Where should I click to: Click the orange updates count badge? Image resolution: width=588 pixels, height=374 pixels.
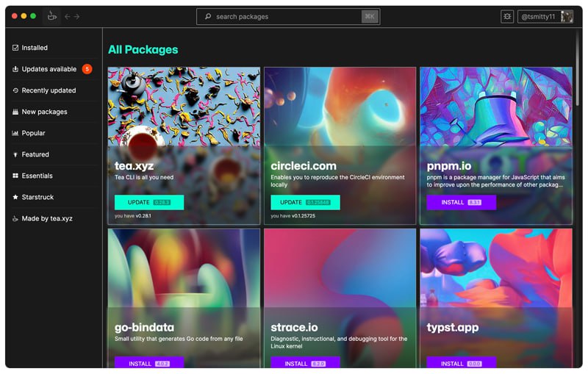click(87, 69)
